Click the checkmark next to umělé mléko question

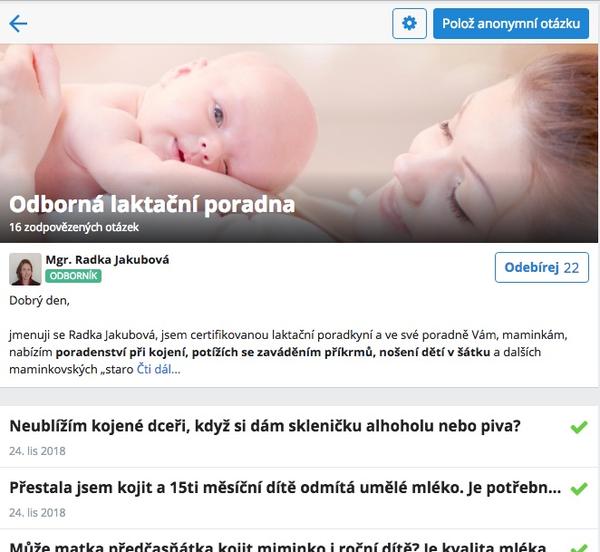point(579,488)
